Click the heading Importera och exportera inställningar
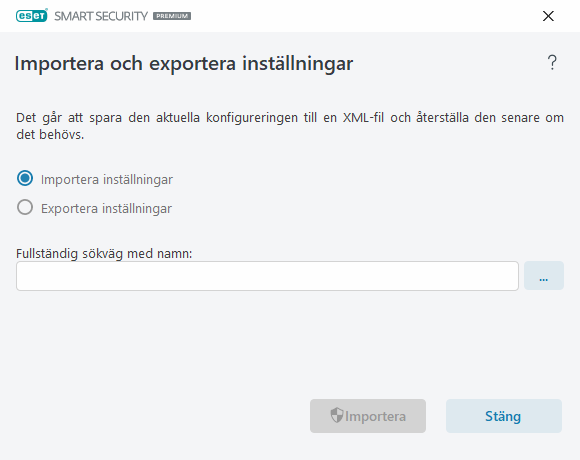The image size is (580, 460). 184,64
